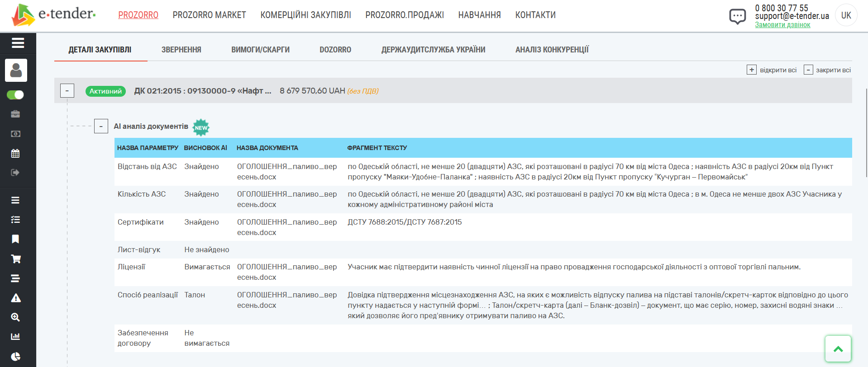Click the bar chart sidebar icon
Viewport: 868px width, 367px height.
click(x=15, y=336)
